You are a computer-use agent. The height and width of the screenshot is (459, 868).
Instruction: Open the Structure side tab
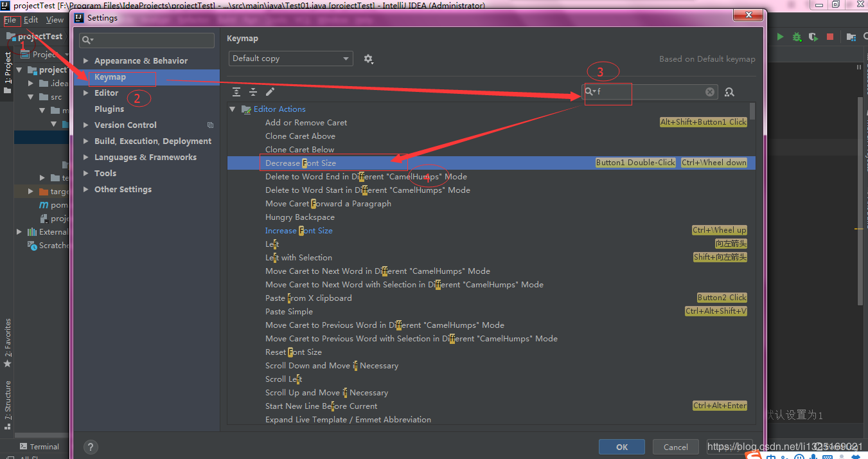click(8, 400)
